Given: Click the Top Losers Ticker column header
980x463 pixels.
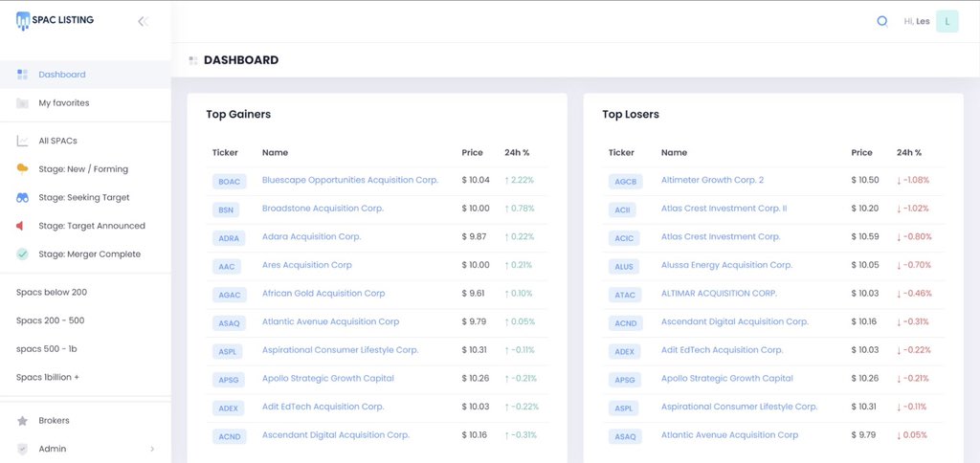Looking at the screenshot, I should (621, 152).
